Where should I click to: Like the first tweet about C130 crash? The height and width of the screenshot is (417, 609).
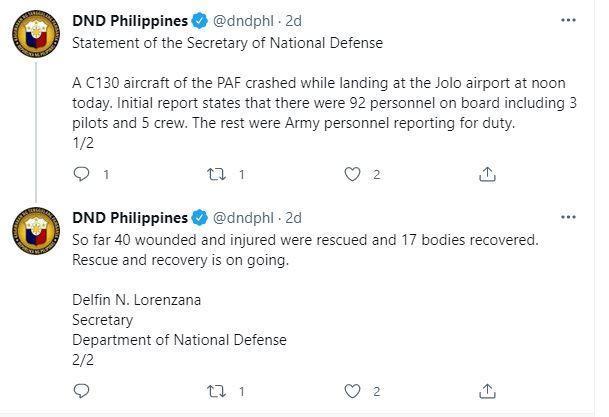click(x=352, y=174)
